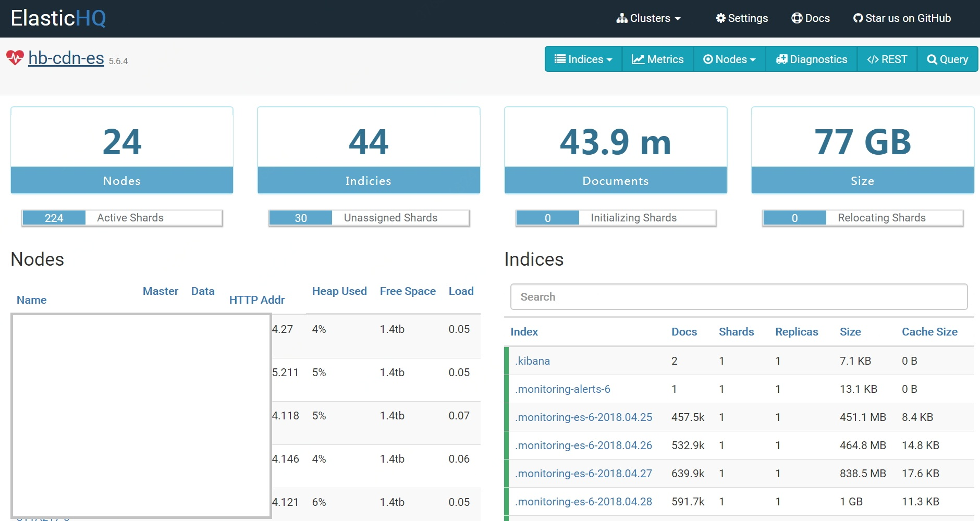The width and height of the screenshot is (980, 521).
Task: Click the red heartbeat cluster health icon
Action: coord(15,57)
